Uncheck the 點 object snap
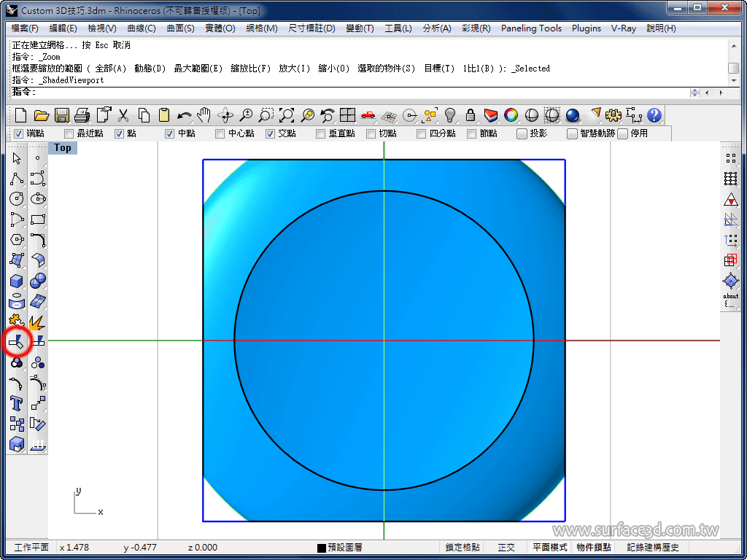This screenshot has width=747, height=560. 119,134
